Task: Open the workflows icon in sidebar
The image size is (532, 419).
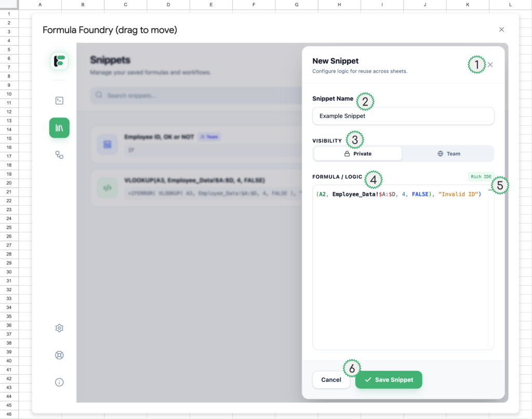Action: (59, 155)
